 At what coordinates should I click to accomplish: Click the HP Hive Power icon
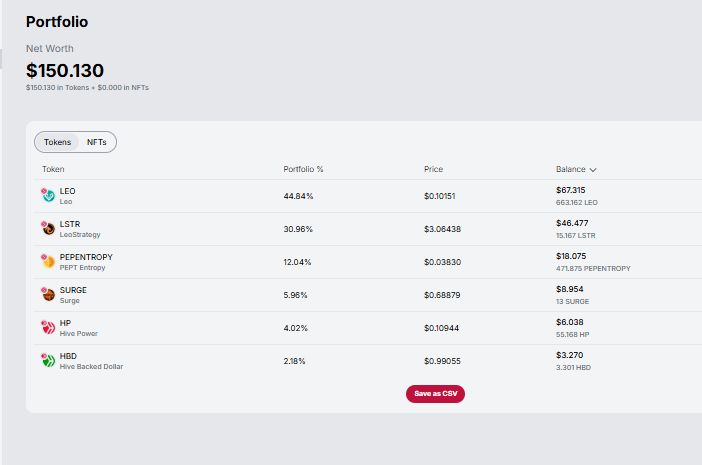pyautogui.click(x=47, y=328)
